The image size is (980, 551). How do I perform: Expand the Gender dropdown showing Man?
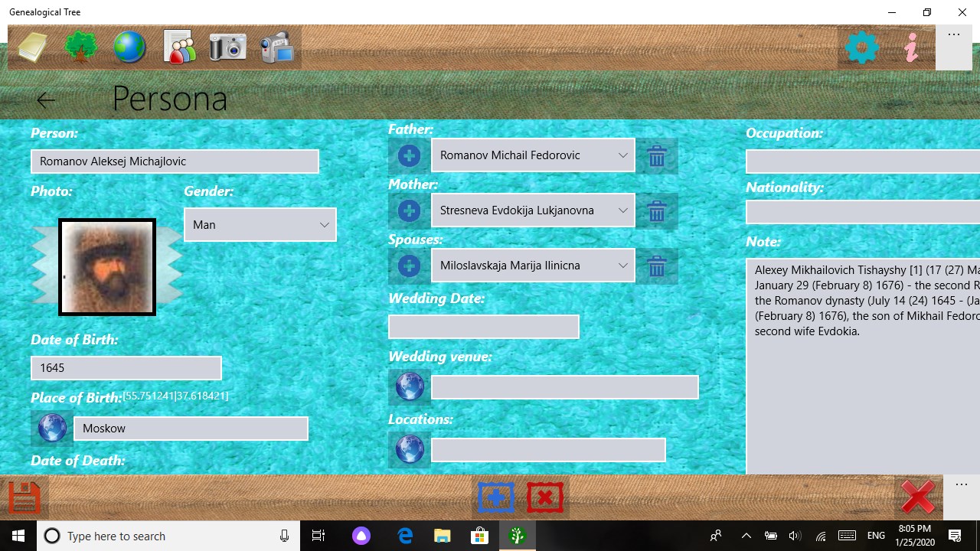pyautogui.click(x=260, y=225)
